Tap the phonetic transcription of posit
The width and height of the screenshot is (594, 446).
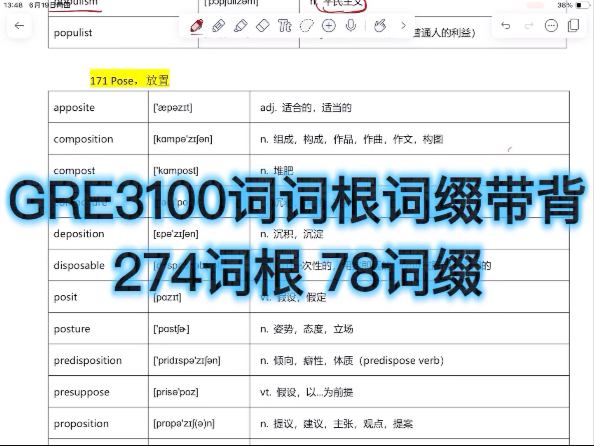pos(167,297)
